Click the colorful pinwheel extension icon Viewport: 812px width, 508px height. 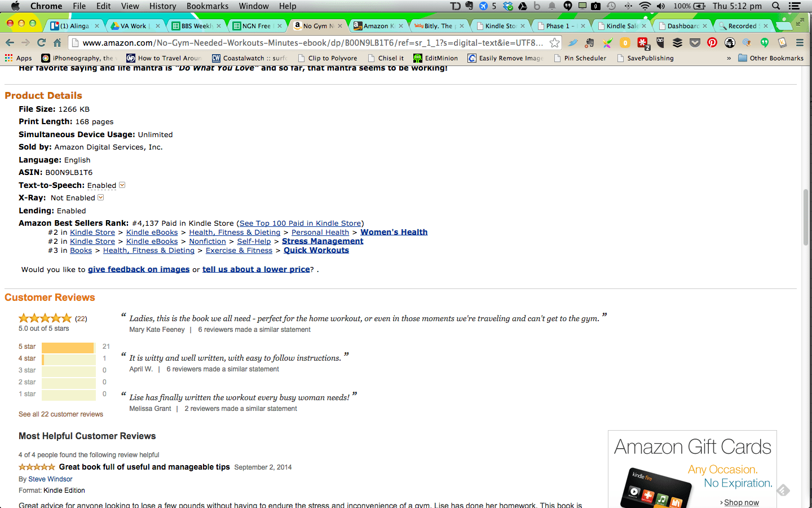click(607, 43)
